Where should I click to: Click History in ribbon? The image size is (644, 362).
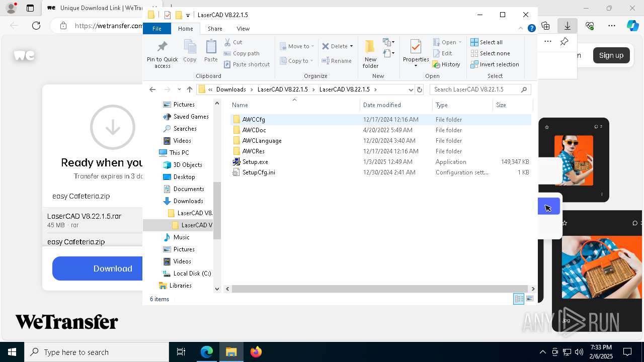(446, 64)
